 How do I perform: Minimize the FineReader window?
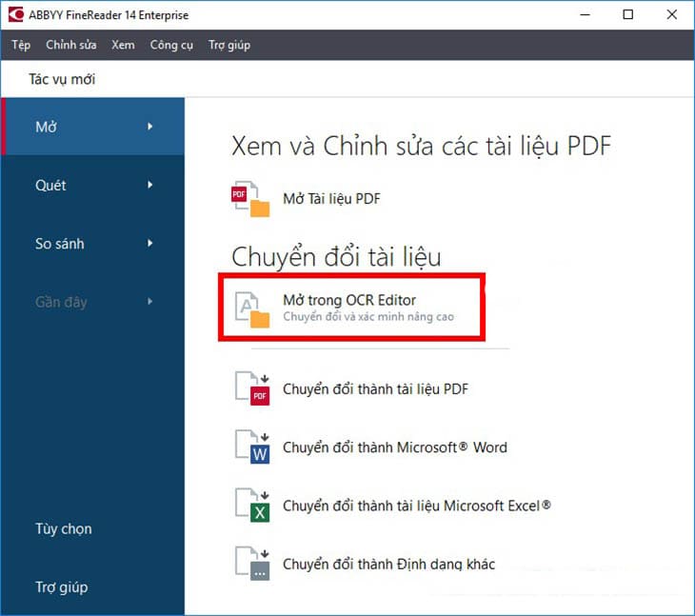point(586,14)
